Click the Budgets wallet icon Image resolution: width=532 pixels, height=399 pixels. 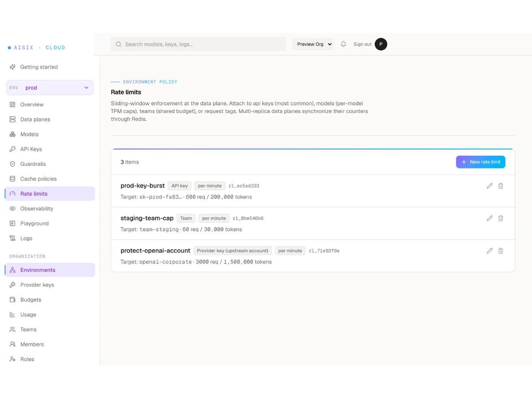[12, 300]
